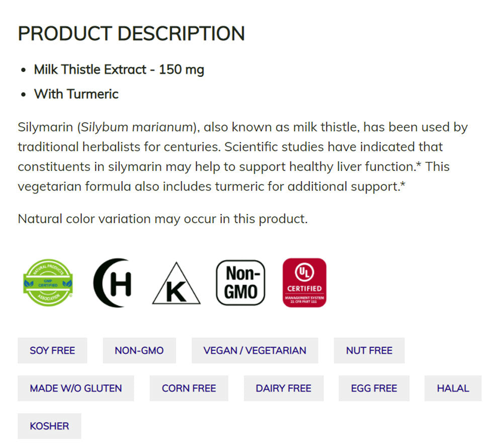The width and height of the screenshot is (503, 448).
Task: Click the Non-GMO square badge icon
Action: pyautogui.click(x=240, y=283)
